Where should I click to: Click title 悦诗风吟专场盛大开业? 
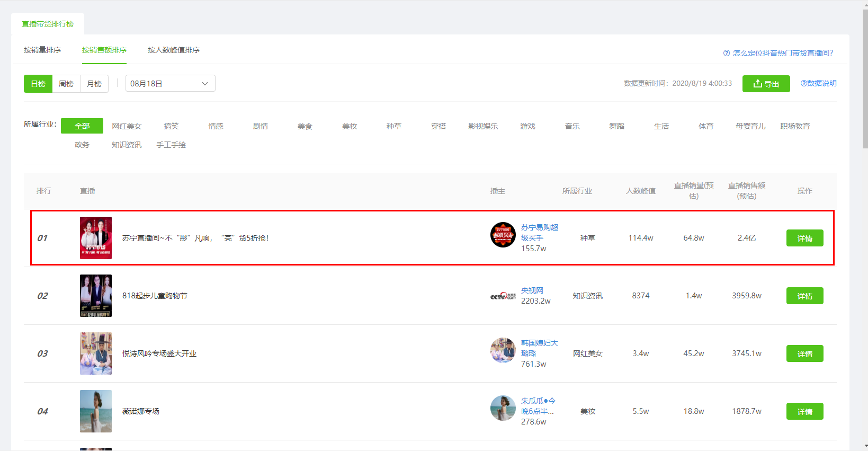click(159, 353)
